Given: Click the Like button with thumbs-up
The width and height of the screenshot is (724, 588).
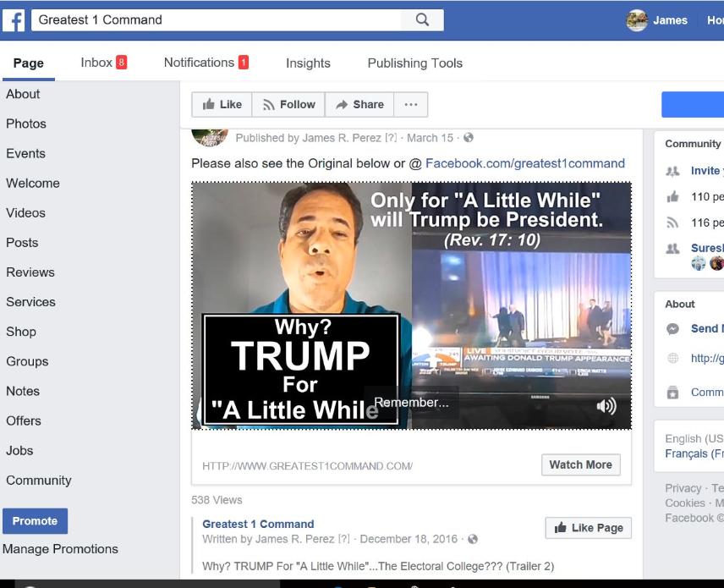Looking at the screenshot, I should point(222,104).
